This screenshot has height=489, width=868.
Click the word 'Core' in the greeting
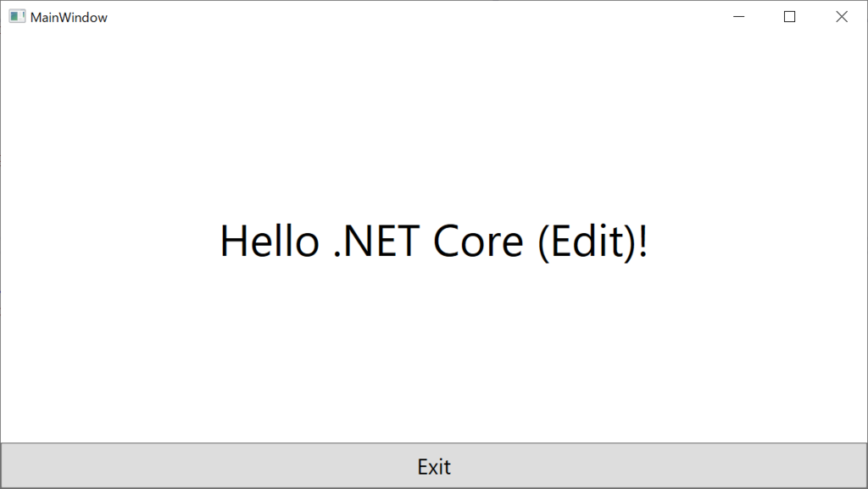[x=478, y=242]
